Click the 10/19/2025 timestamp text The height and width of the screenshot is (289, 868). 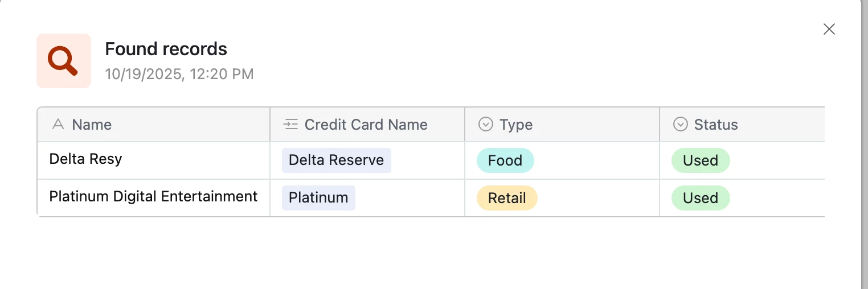pos(179,74)
